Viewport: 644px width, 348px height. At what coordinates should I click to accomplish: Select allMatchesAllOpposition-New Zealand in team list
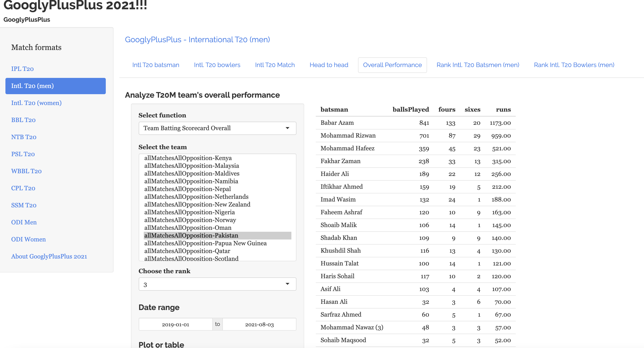coord(197,204)
